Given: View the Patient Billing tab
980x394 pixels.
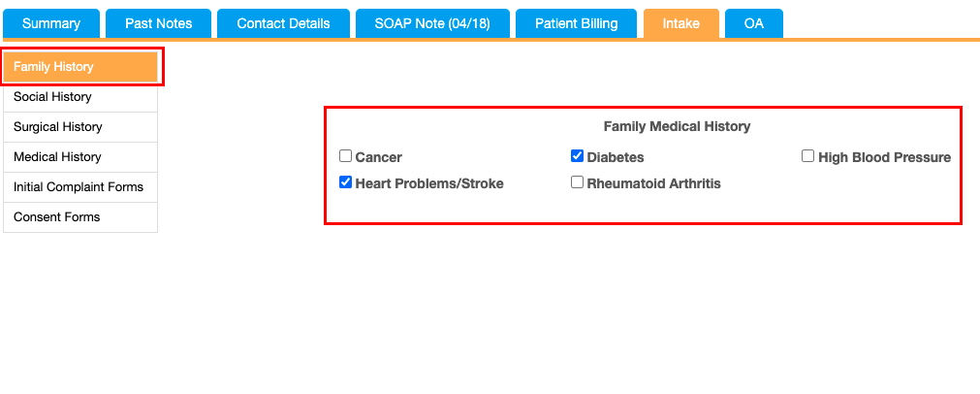Looking at the screenshot, I should click(x=576, y=23).
